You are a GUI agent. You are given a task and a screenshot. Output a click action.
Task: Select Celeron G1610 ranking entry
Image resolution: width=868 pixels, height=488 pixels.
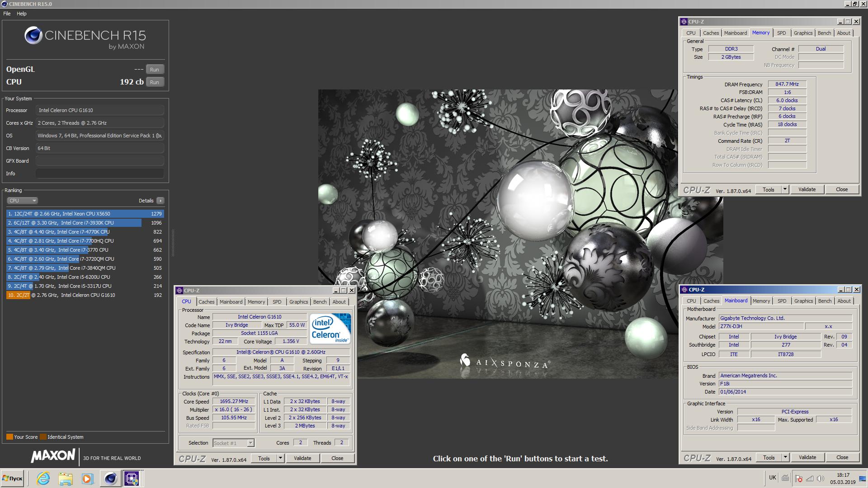point(85,295)
